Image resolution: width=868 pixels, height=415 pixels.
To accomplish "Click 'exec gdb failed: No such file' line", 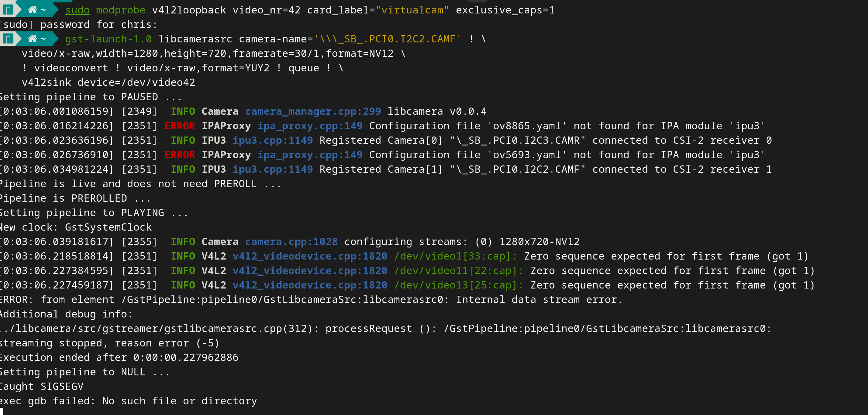I will (x=129, y=401).
